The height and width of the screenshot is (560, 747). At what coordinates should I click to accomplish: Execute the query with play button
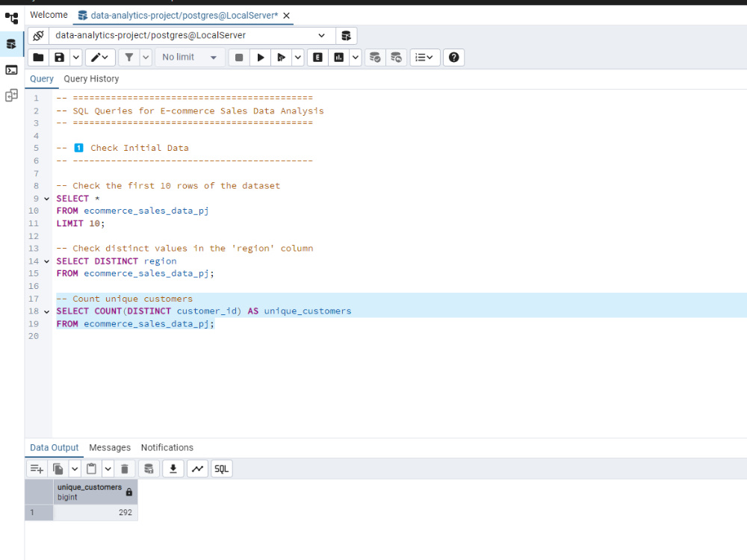[260, 57]
